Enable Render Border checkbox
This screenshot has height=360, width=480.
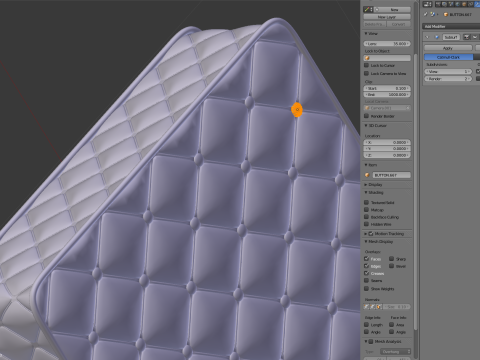[x=366, y=116]
